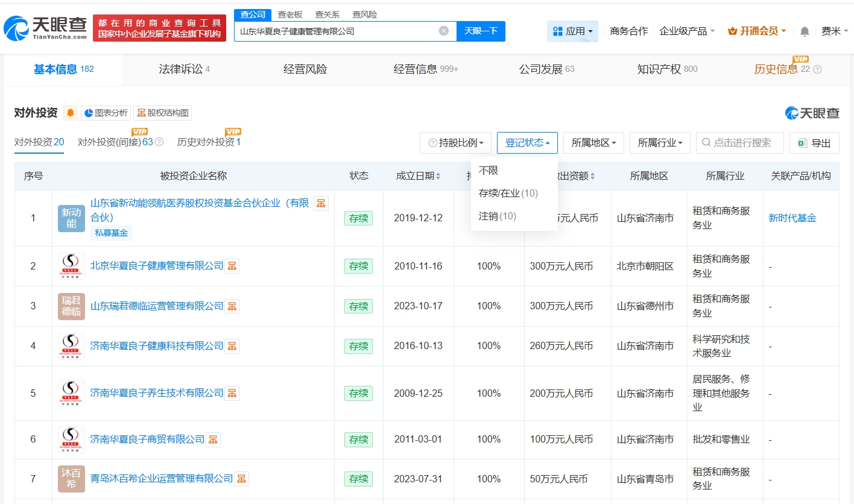Screen dimensions: 854x504
Task: Switch to 查关系 search tab
Action: 327,14
